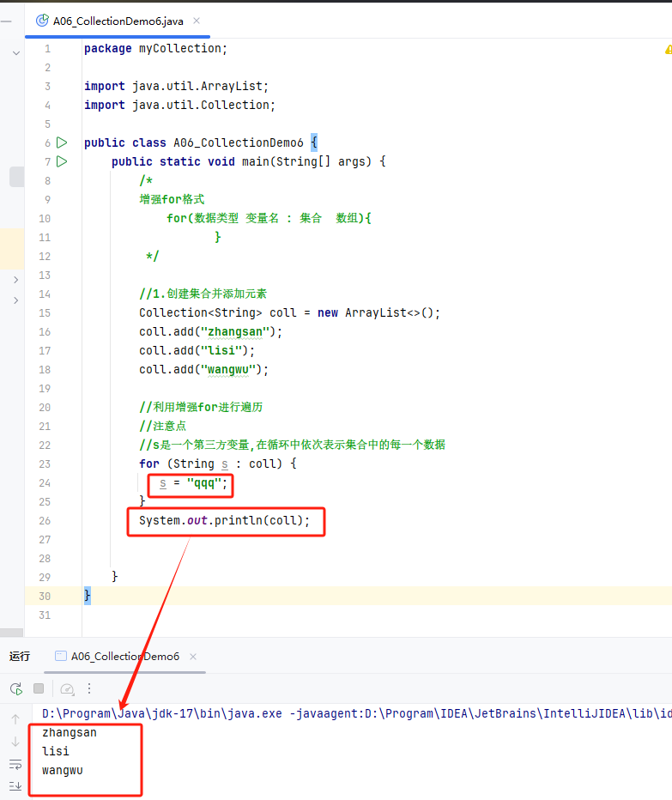Click the 'import java.util.ArrayList;' line

[177, 86]
